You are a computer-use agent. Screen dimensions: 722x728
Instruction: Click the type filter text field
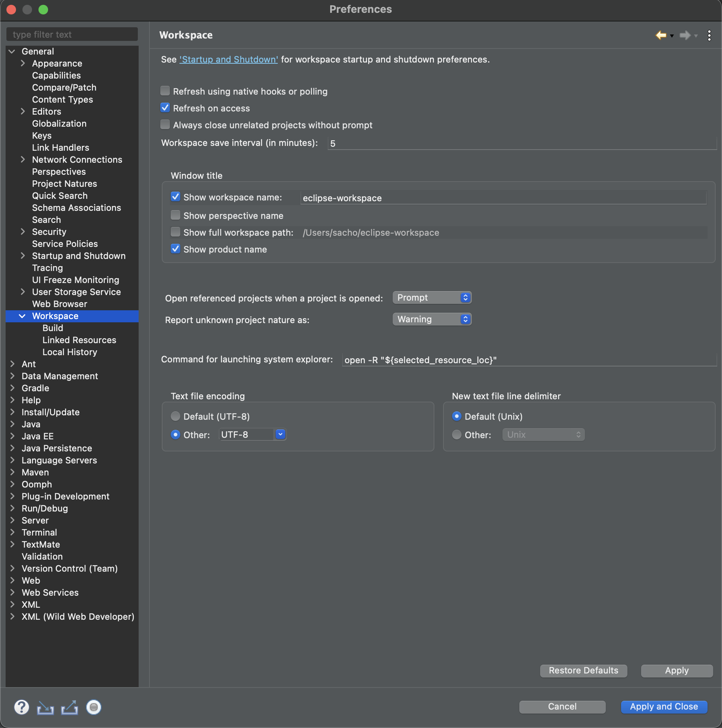(x=72, y=34)
